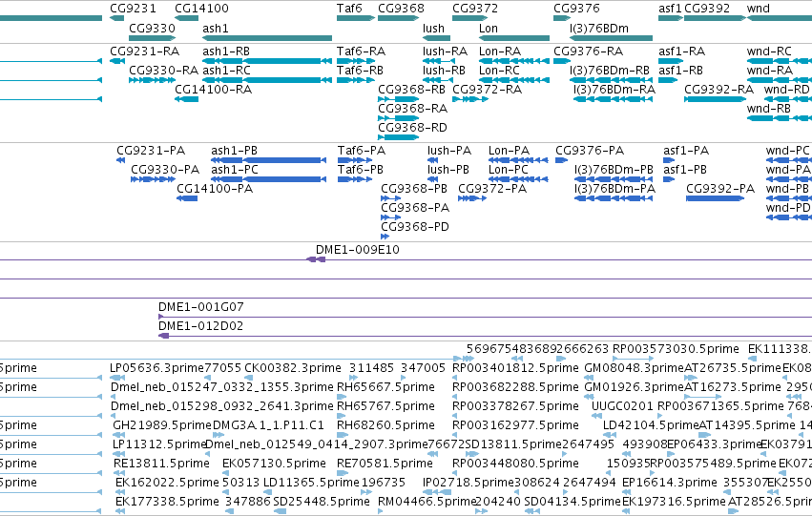Image resolution: width=812 pixels, height=516 pixels.
Task: Select EST RP003401812.5prime
Action: (515, 368)
